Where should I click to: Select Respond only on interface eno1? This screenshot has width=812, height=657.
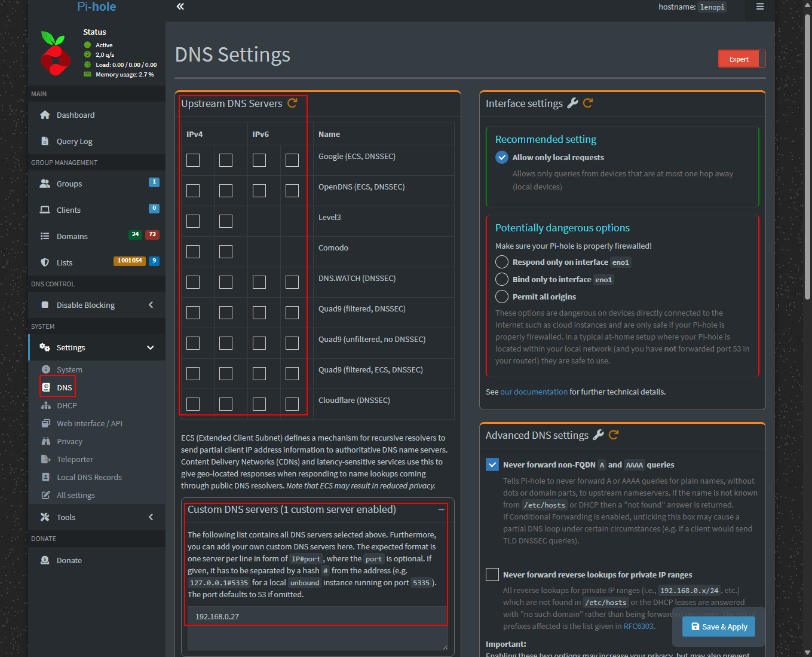502,262
